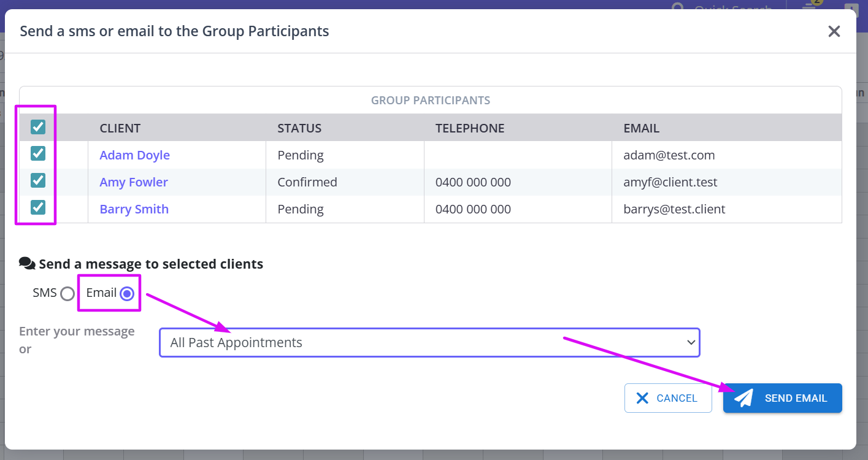
Task: Open Amy Fowler's client profile link
Action: pyautogui.click(x=133, y=182)
